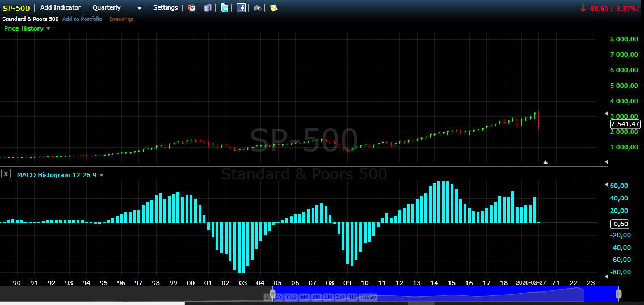Click the 40,00 MACD axis label

pyautogui.click(x=620, y=198)
